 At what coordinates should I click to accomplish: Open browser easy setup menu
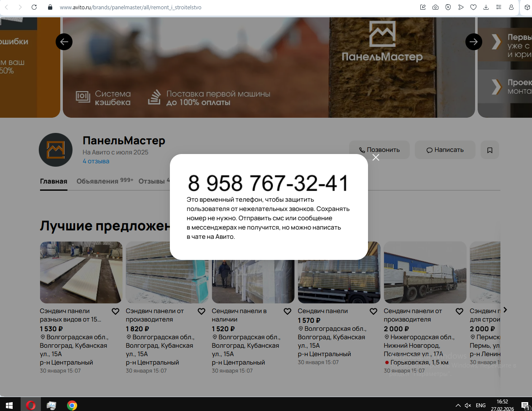click(499, 7)
